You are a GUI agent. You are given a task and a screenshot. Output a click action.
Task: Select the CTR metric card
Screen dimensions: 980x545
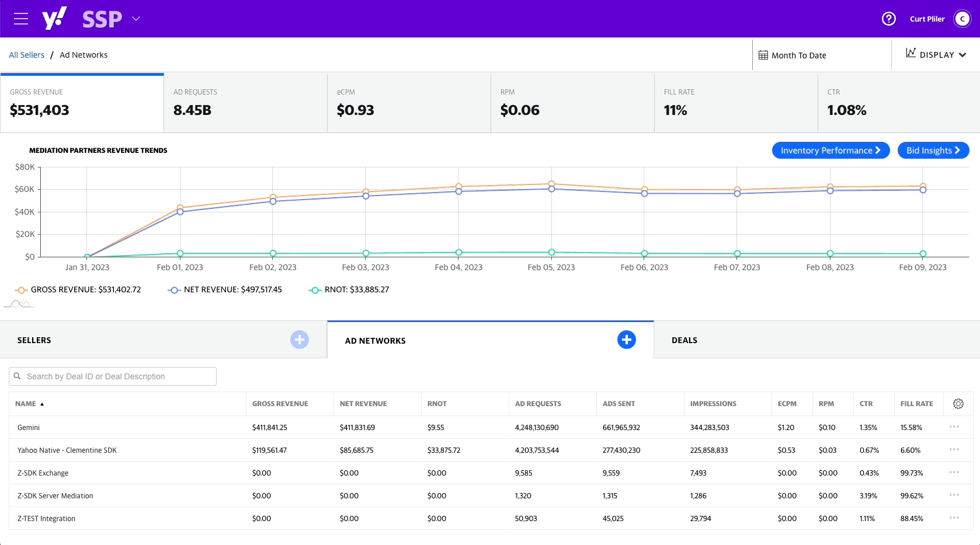[899, 103]
